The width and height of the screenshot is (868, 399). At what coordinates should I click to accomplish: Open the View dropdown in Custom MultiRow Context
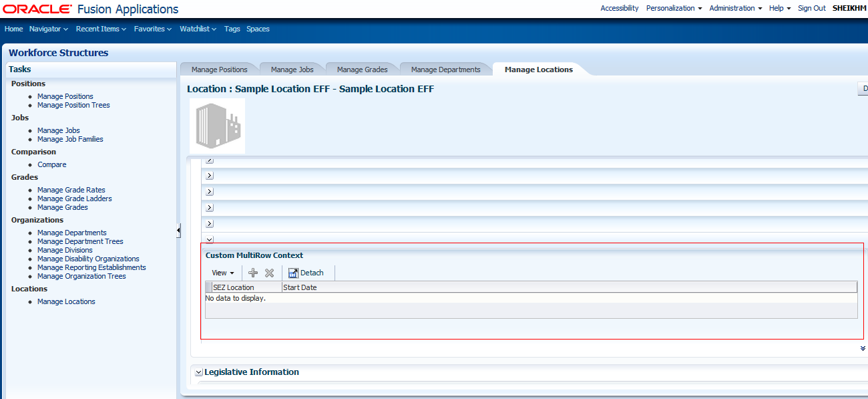click(222, 273)
